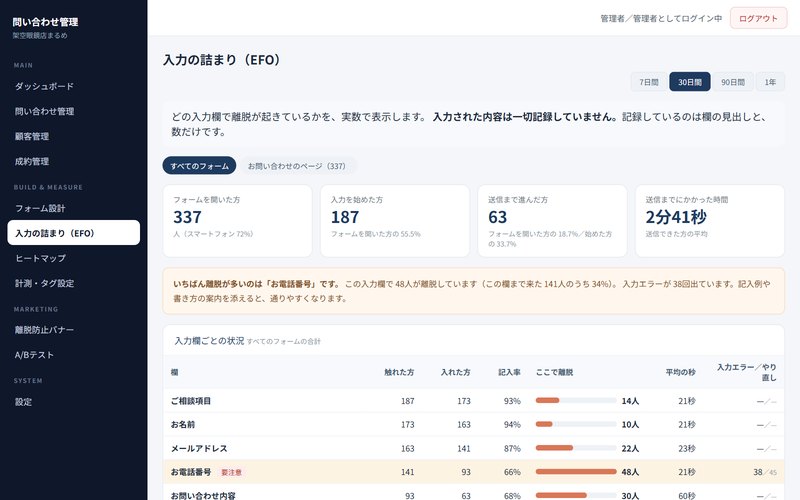800x500 pixels.
Task: Click the フォームを開いた方 337 card
Action: 237,221
